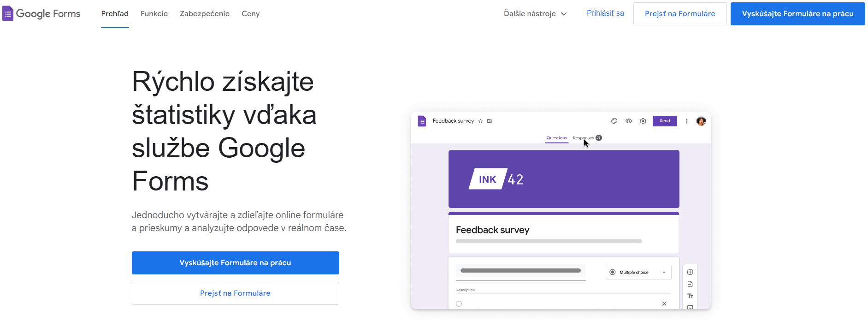The image size is (868, 327).
Task: Click the import questions icon
Action: pos(690,284)
